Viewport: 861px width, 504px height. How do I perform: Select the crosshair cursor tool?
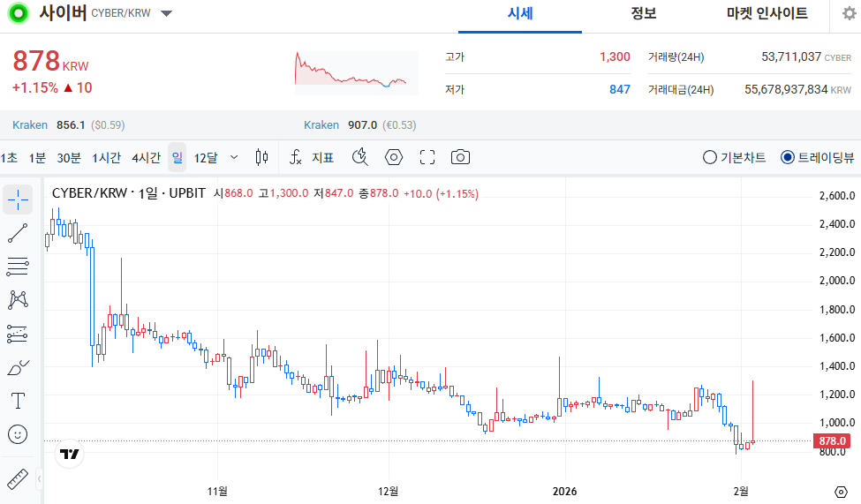(x=18, y=199)
